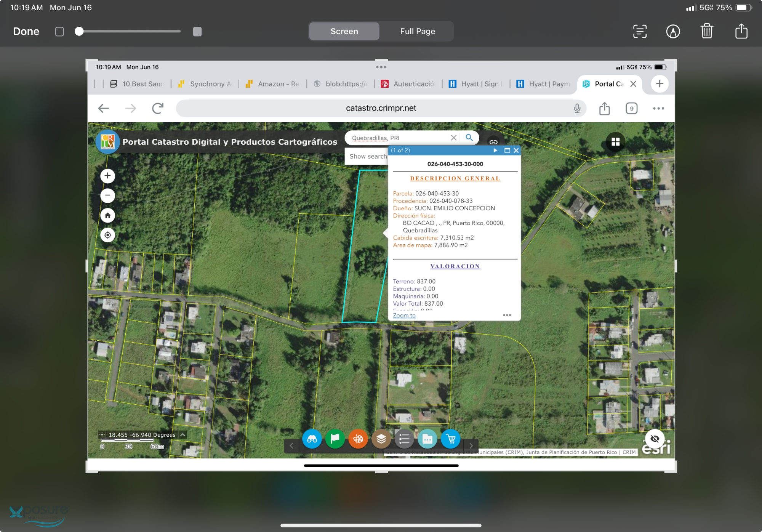This screenshot has height=532, width=762.
Task: Open the browser more options menu
Action: pos(658,108)
